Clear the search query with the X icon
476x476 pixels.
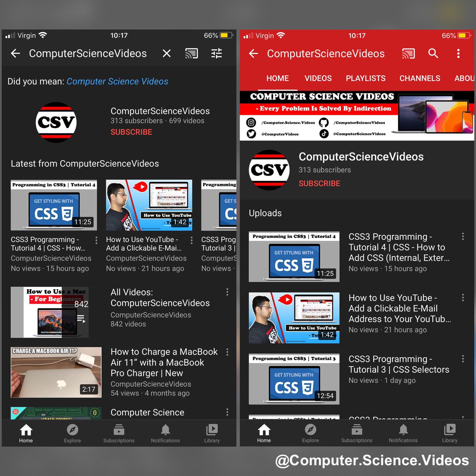(167, 54)
